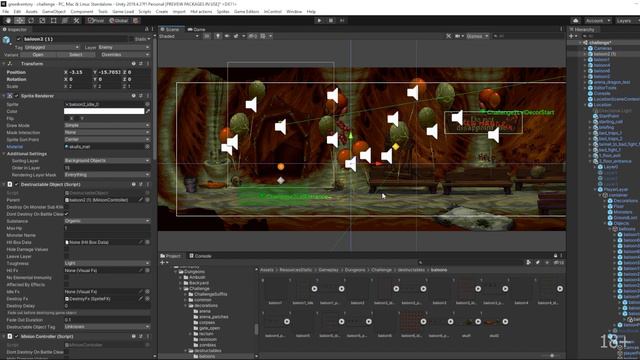Open the File menu
The height and width of the screenshot is (360, 640).
click(x=5, y=11)
